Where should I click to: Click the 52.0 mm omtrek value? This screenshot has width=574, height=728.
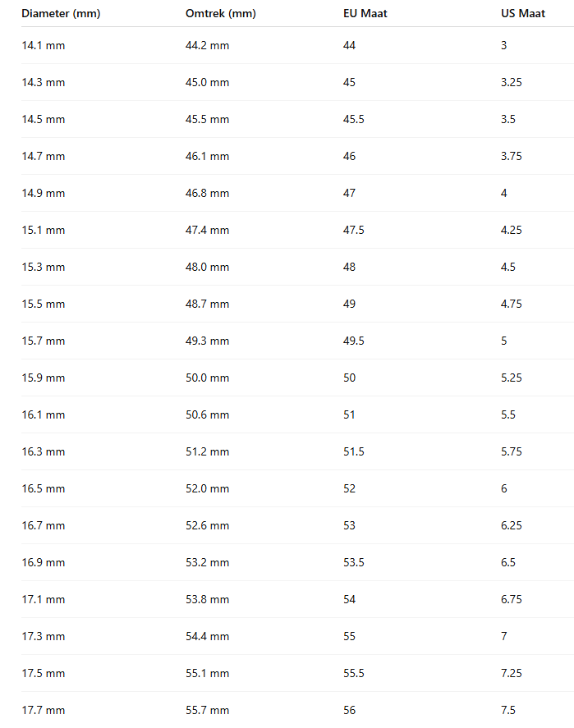pos(207,488)
